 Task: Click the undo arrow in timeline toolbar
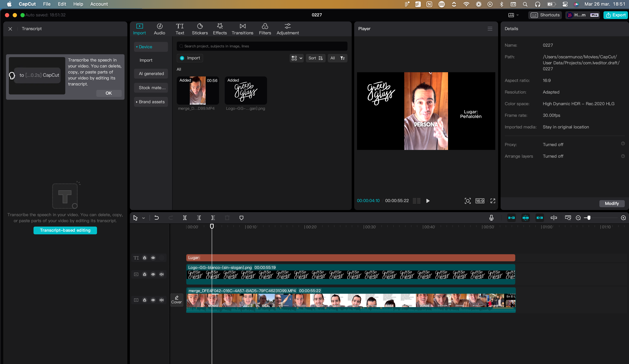click(156, 218)
